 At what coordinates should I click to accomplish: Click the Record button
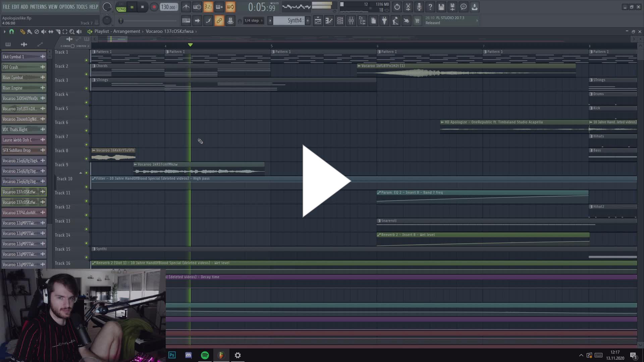click(154, 7)
